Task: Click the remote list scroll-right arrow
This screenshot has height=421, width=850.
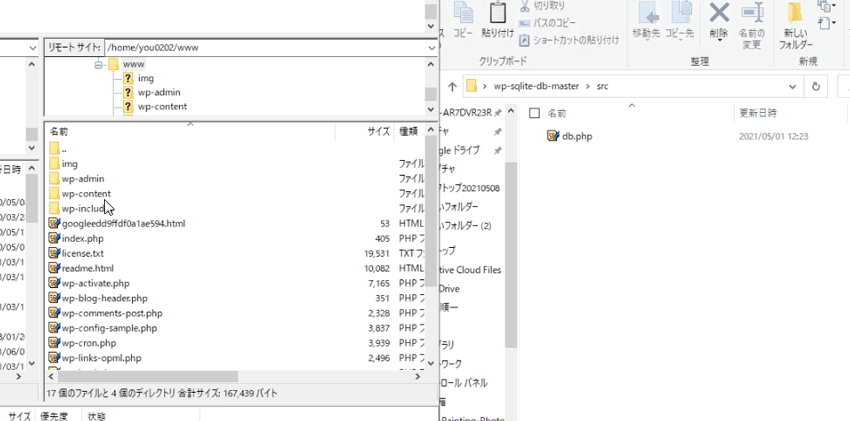Action: [418, 377]
